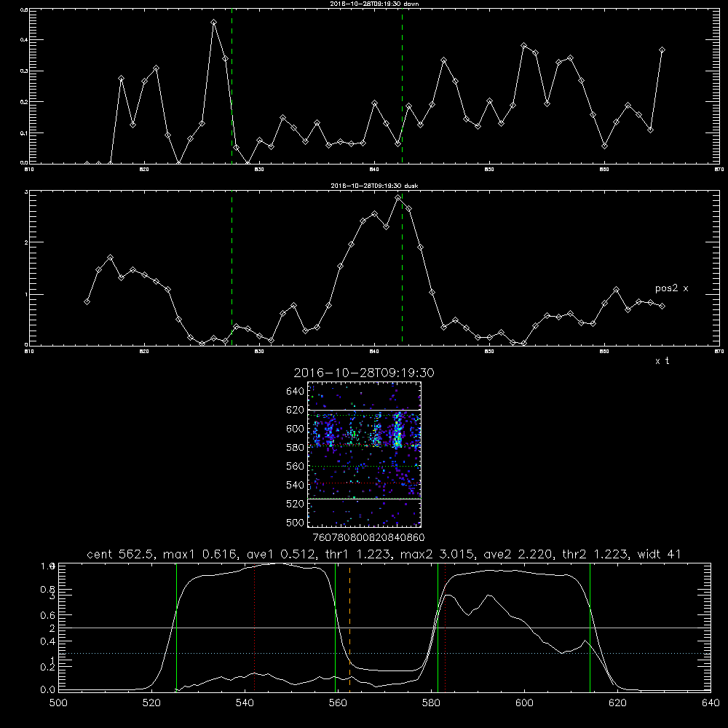728x728 pixels.
Task: Click heatmap y-axis label '580'
Action: point(296,448)
